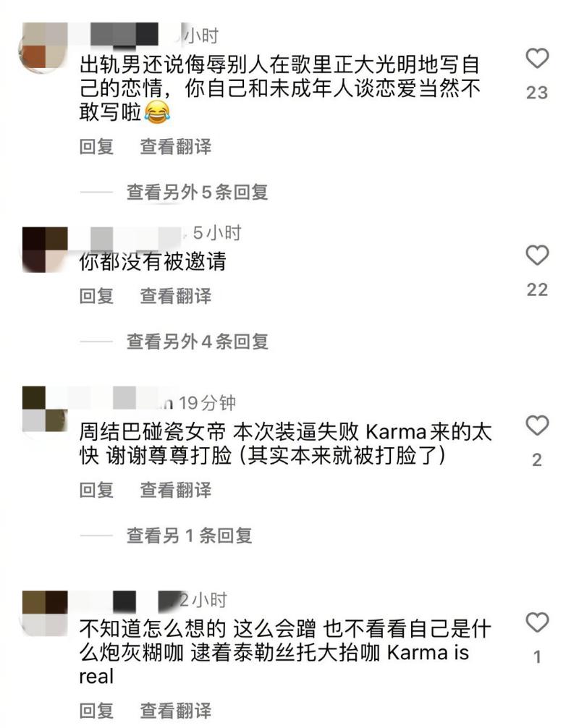This screenshot has width=579, height=728.
Task: Like the Karma is real comment
Action: 537,622
